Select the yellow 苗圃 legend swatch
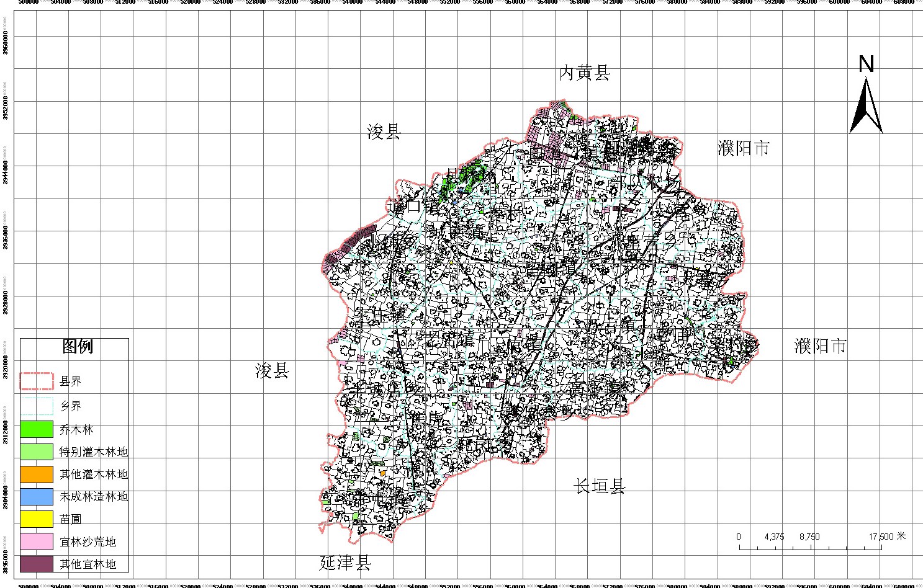The width and height of the screenshot is (923, 588). 37,519
